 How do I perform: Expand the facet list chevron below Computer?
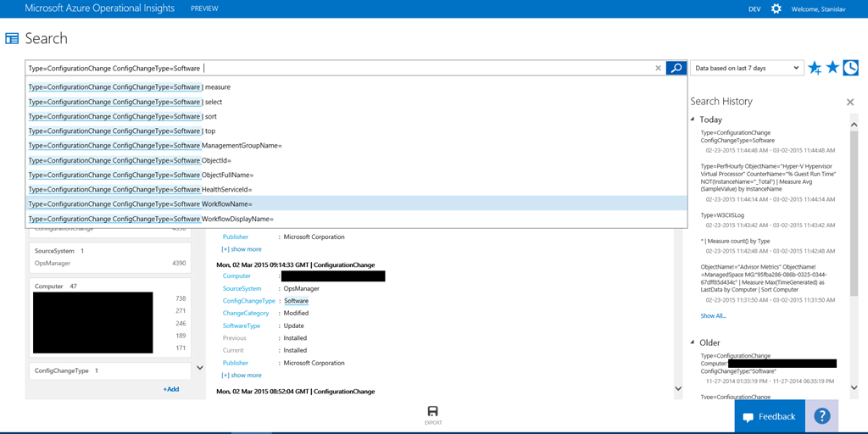pyautogui.click(x=200, y=368)
